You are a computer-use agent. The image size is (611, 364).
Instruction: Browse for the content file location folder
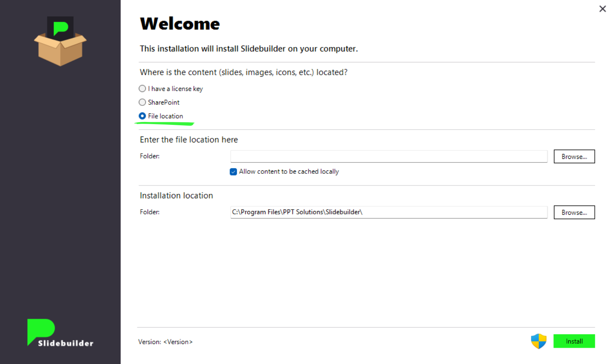[574, 157]
